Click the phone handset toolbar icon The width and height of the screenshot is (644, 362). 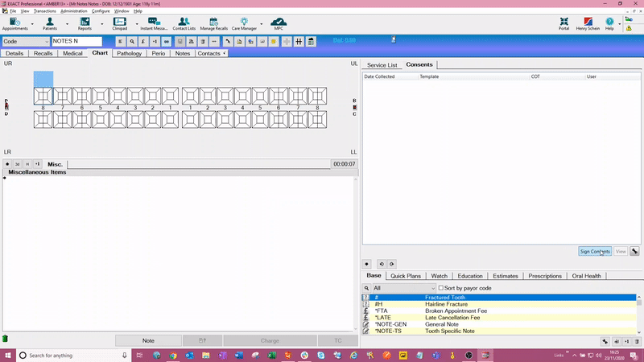coord(228,42)
